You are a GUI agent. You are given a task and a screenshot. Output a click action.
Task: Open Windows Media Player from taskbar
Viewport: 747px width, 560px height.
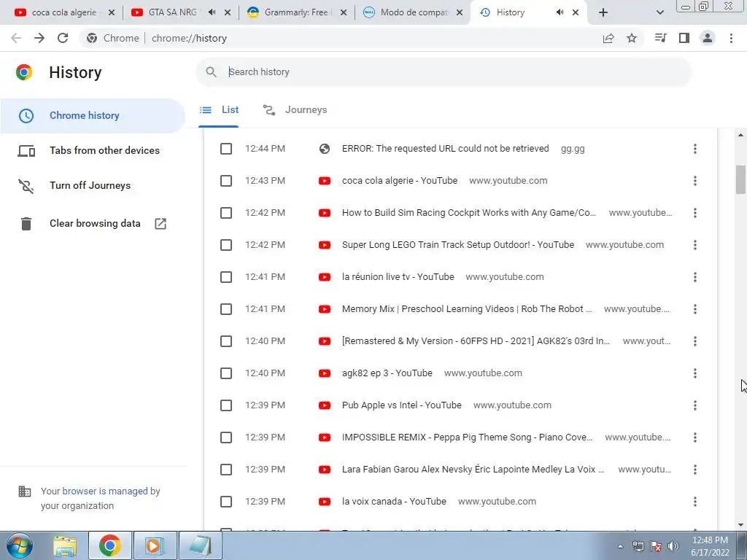[x=154, y=545]
